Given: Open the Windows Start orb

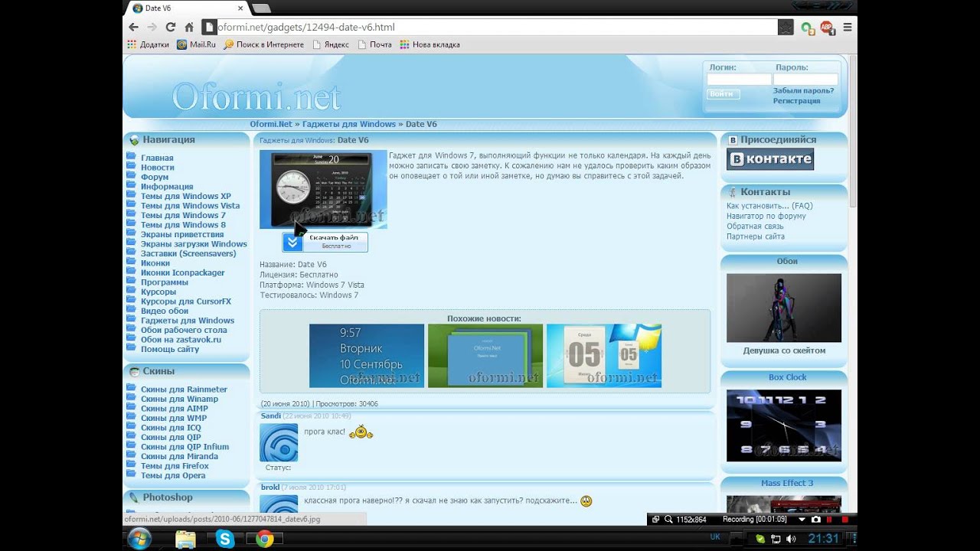Looking at the screenshot, I should click(139, 539).
